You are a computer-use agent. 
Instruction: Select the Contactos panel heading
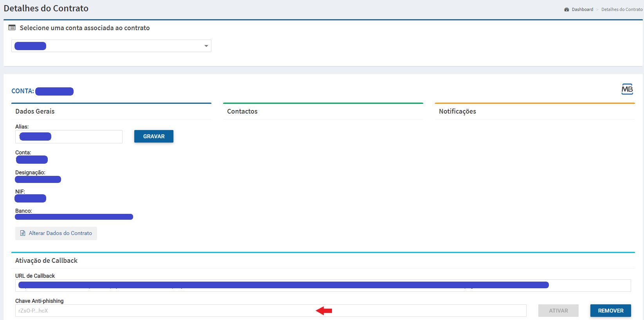pyautogui.click(x=242, y=111)
